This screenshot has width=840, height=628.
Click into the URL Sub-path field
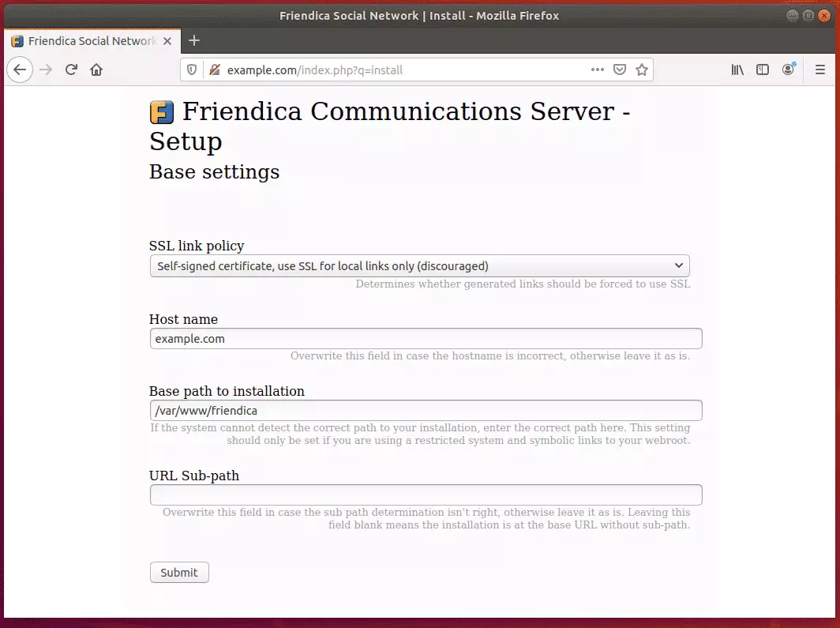tap(426, 495)
